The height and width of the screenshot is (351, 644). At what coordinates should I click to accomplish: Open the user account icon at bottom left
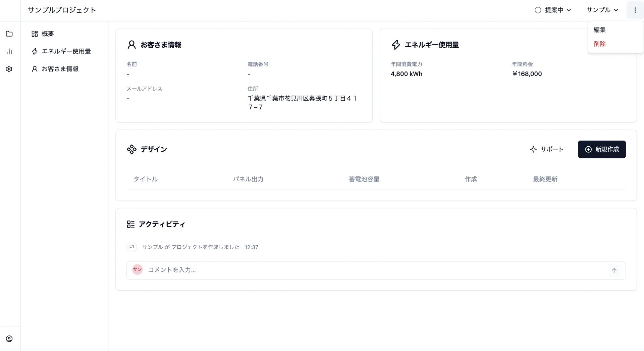click(9, 339)
